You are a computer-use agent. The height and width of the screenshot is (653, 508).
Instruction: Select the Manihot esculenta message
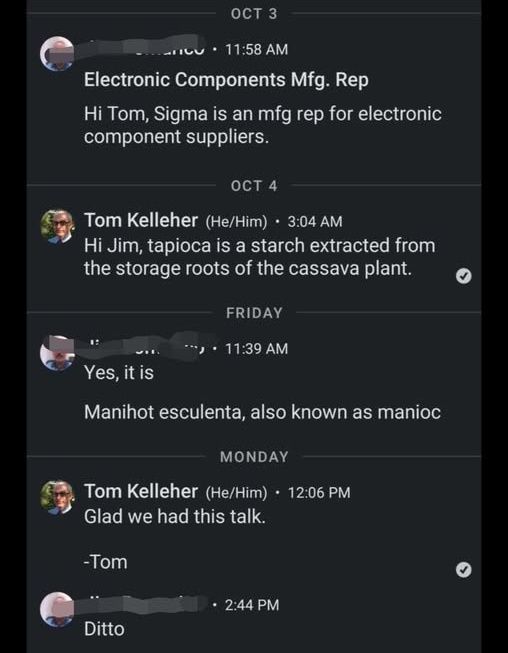coord(262,412)
